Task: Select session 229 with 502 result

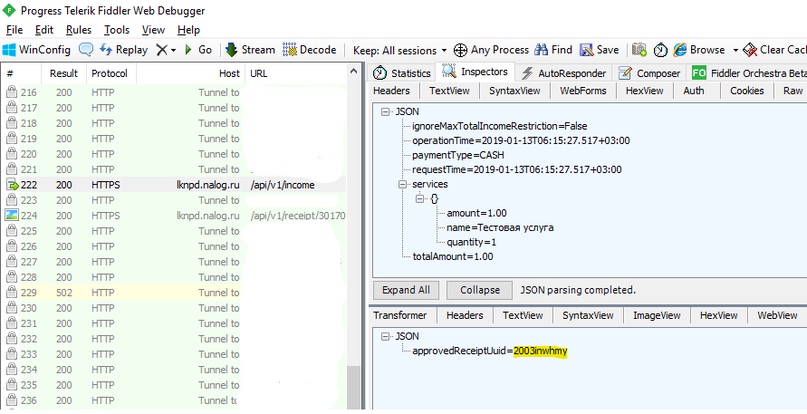Action: (x=173, y=292)
